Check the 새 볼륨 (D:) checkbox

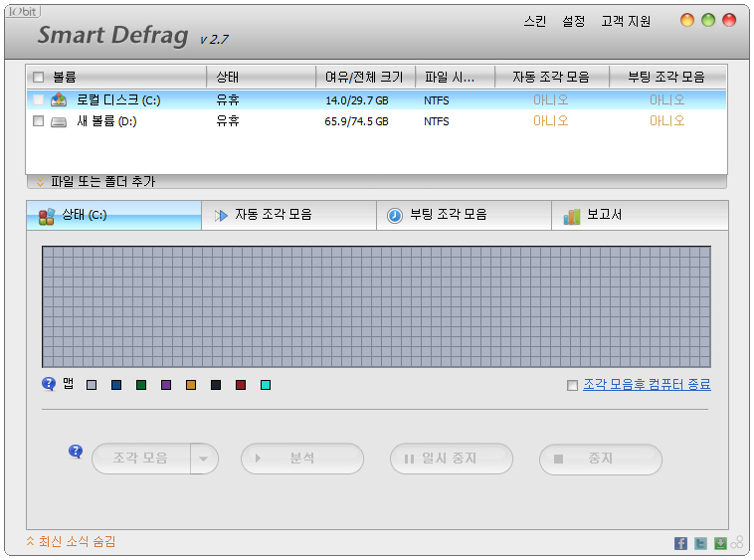[39, 121]
